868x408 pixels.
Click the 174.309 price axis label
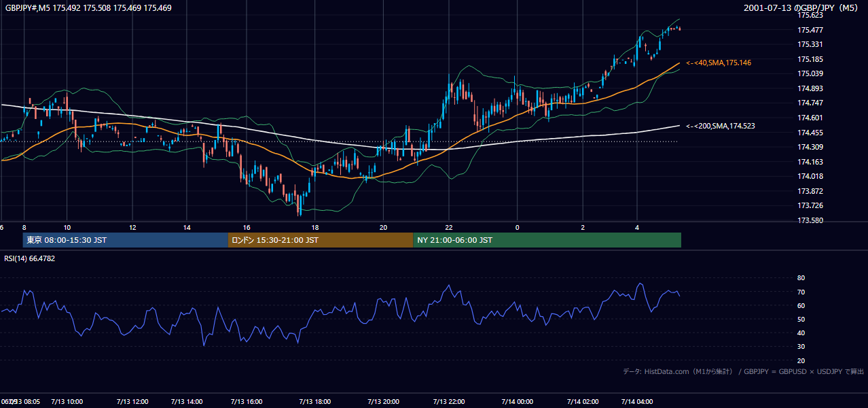tap(810, 147)
